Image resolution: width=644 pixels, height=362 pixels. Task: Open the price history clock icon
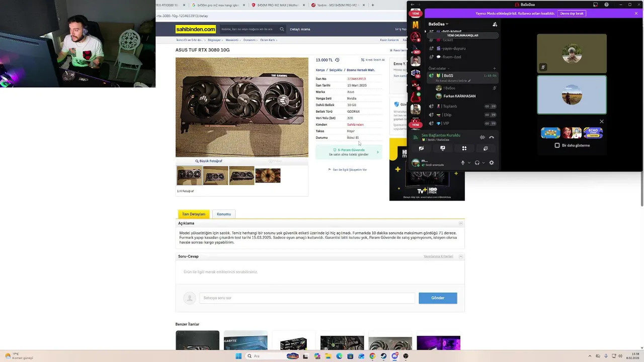[x=337, y=60]
